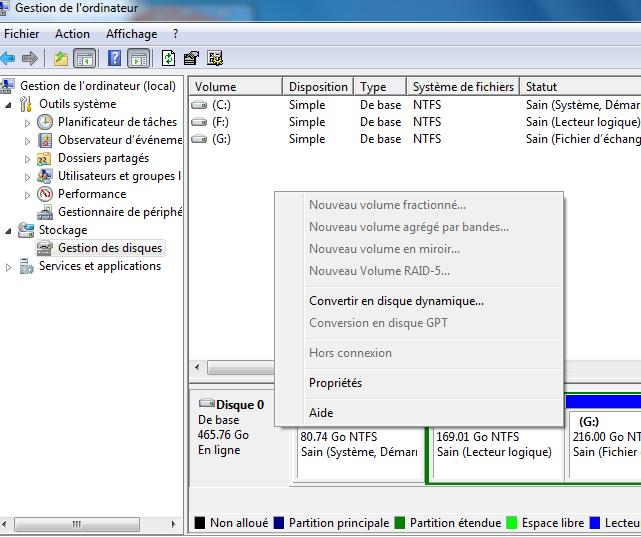641x537 pixels.
Task: Expand the Utilisateurs et groupes node
Action: coord(27,177)
